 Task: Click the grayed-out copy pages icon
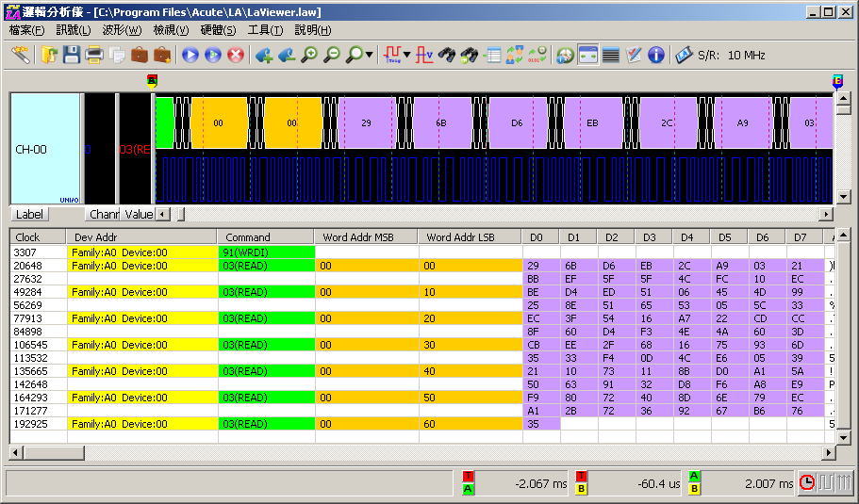click(117, 55)
